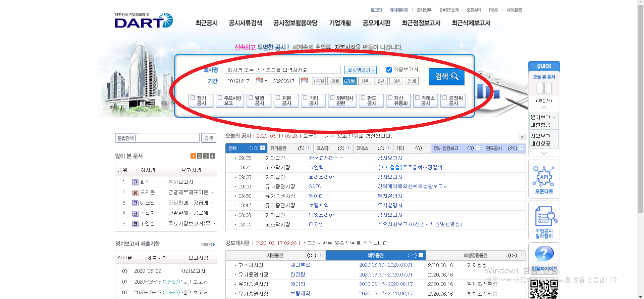Expand the 5%·임원보고 (3) plus icon
644x299 pixels.
478,148
